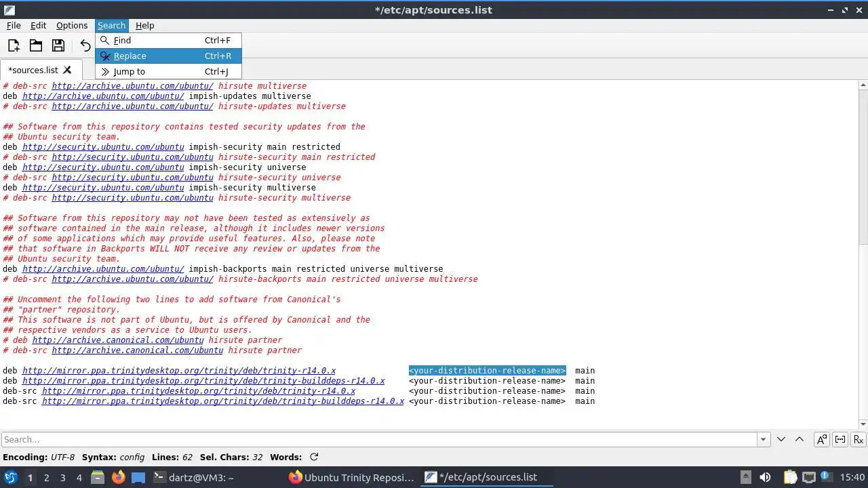Screen dimensions: 868x488
Task: Click the volume speaker tray icon
Action: coord(765,477)
